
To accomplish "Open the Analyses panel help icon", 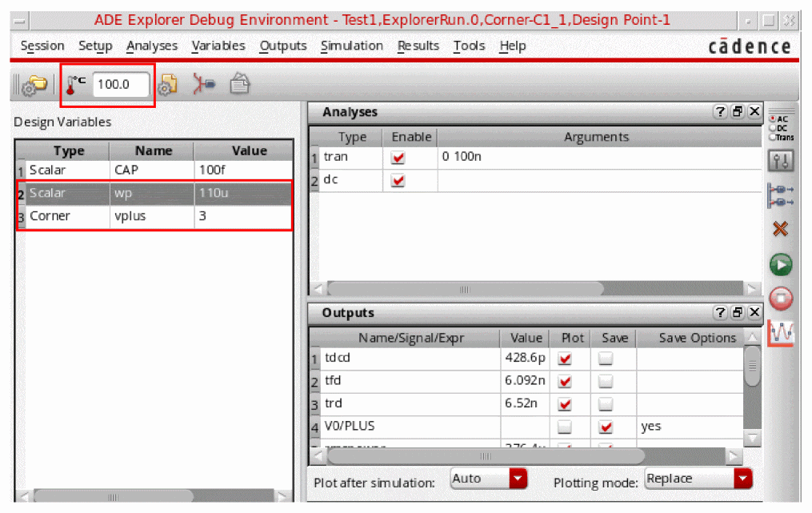I will [x=720, y=111].
